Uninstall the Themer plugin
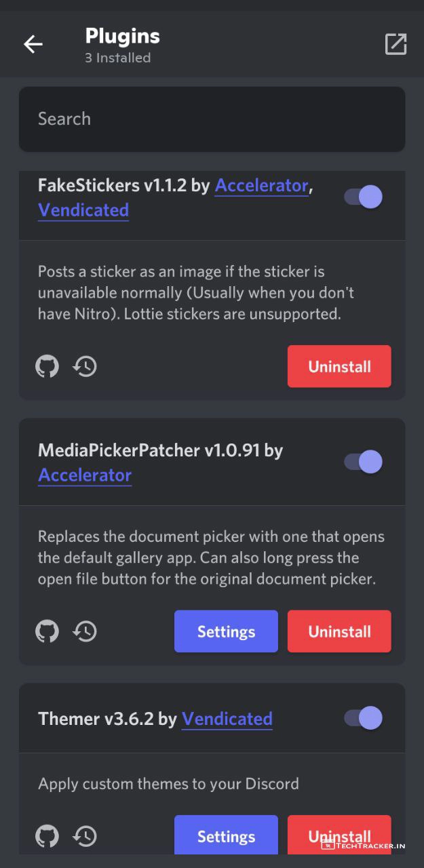The width and height of the screenshot is (424, 868). (x=339, y=835)
